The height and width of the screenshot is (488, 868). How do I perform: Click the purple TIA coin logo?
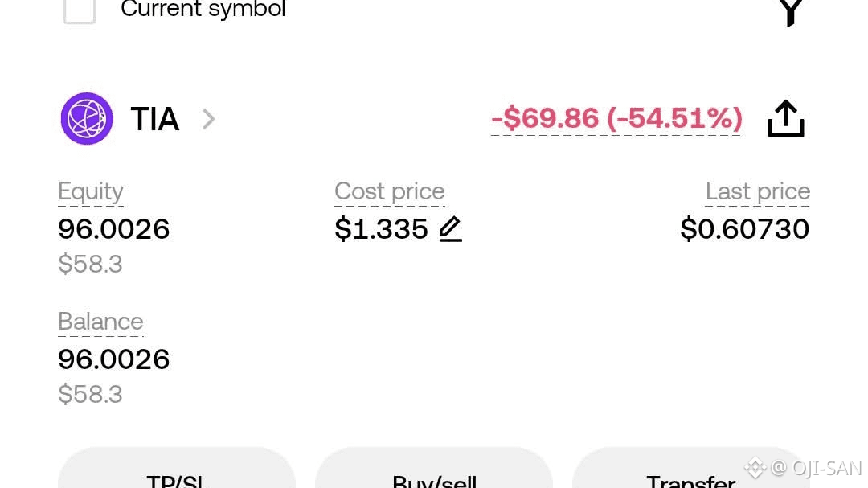tap(87, 119)
